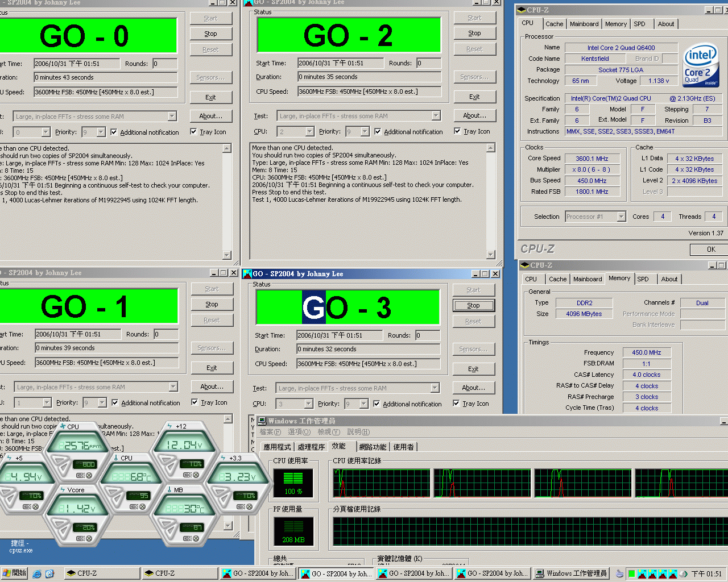Open CPU-Z processor Selection dropdown
Viewport: 728px width, 582px height.
tap(621, 217)
